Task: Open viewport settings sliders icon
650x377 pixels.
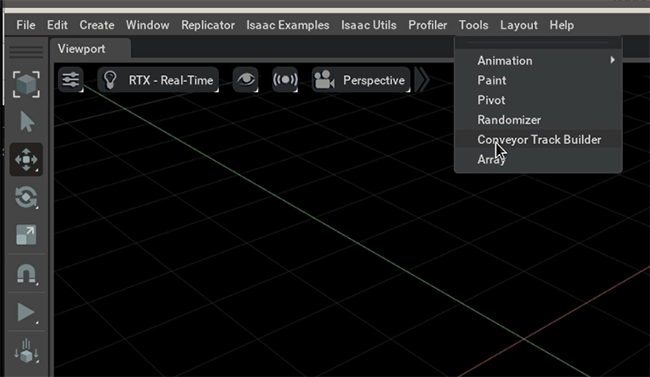Action: pyautogui.click(x=70, y=80)
